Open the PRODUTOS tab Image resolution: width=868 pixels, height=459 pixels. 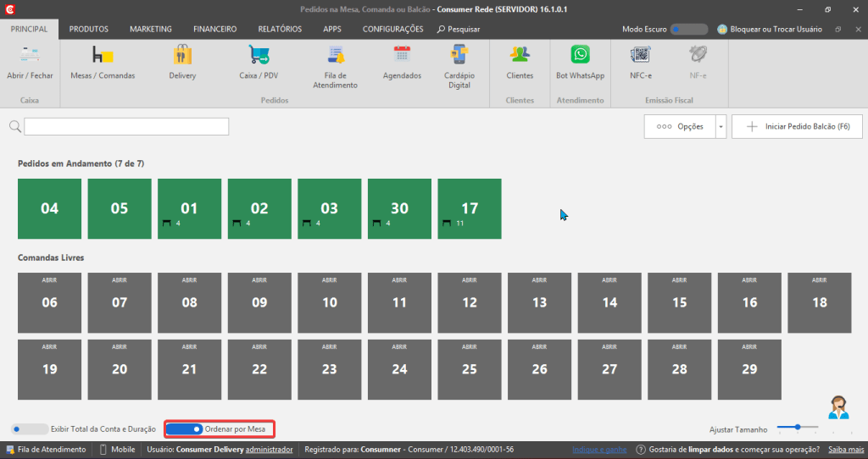tap(88, 30)
